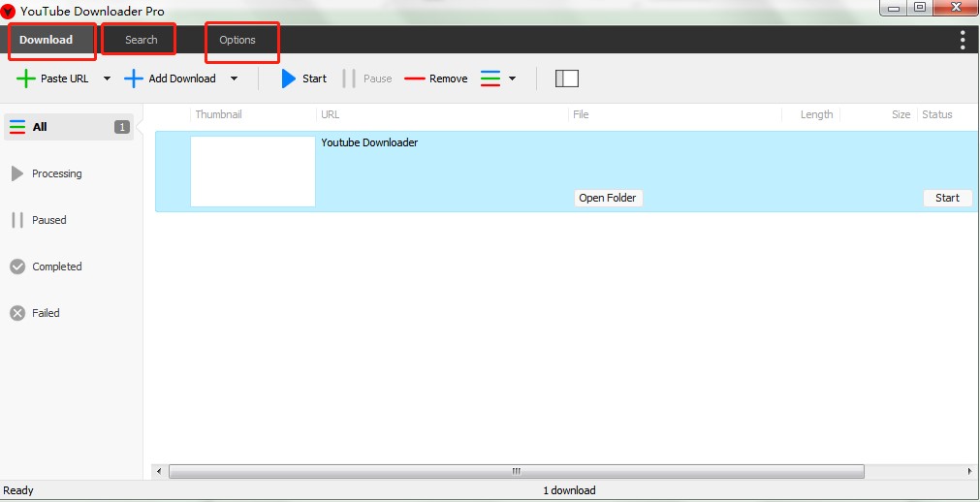Click the 1 download status text
This screenshot has width=980, height=502.
(569, 490)
